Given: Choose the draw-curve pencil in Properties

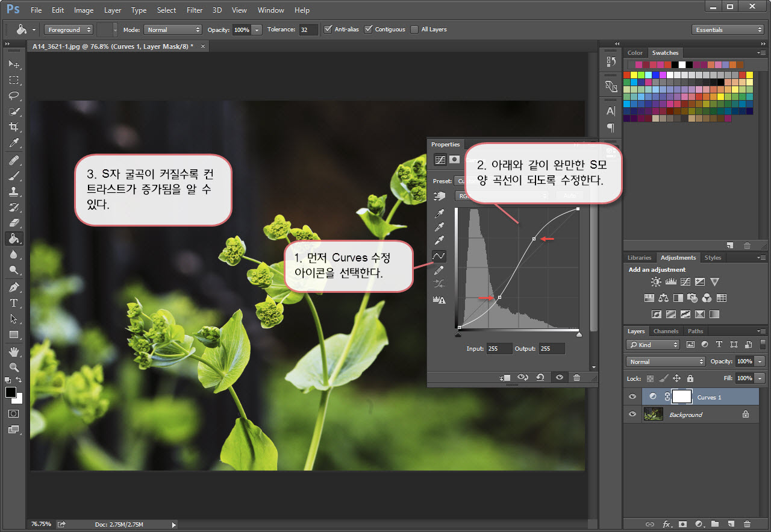Looking at the screenshot, I should point(439,271).
